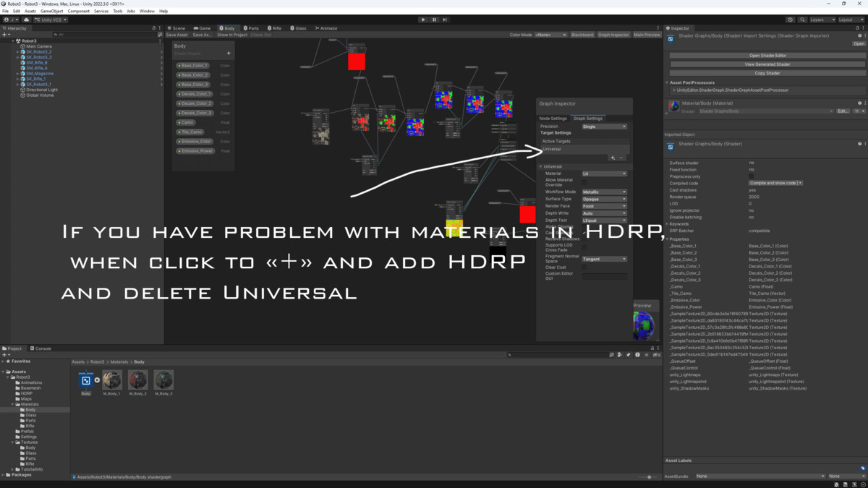Screen dimensions: 868x488
Task: Open the Color Mode dropdown
Action: point(551,35)
